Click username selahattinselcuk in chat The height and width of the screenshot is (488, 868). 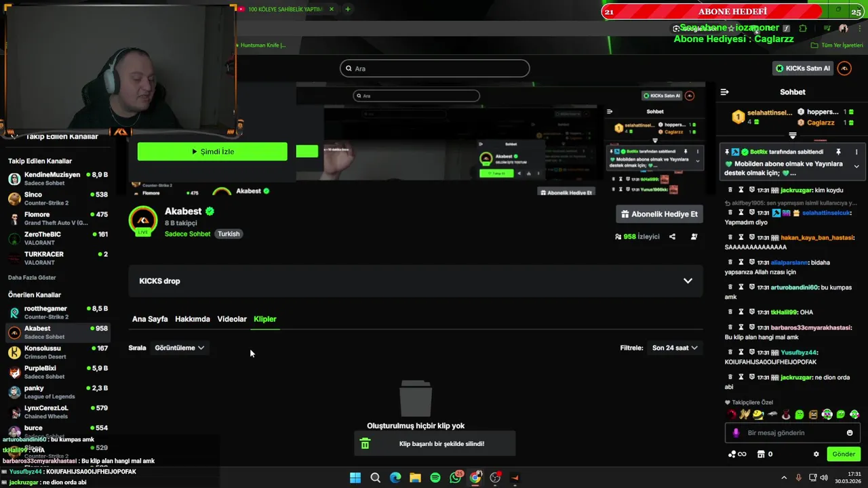pos(825,213)
